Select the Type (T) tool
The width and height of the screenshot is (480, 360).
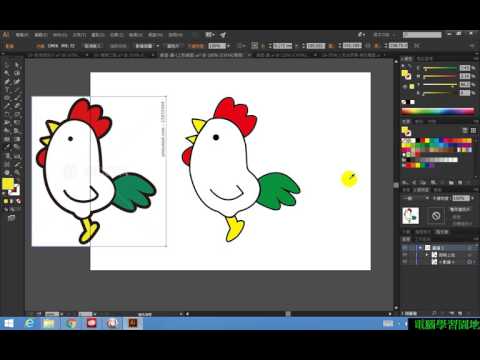(x=7, y=90)
